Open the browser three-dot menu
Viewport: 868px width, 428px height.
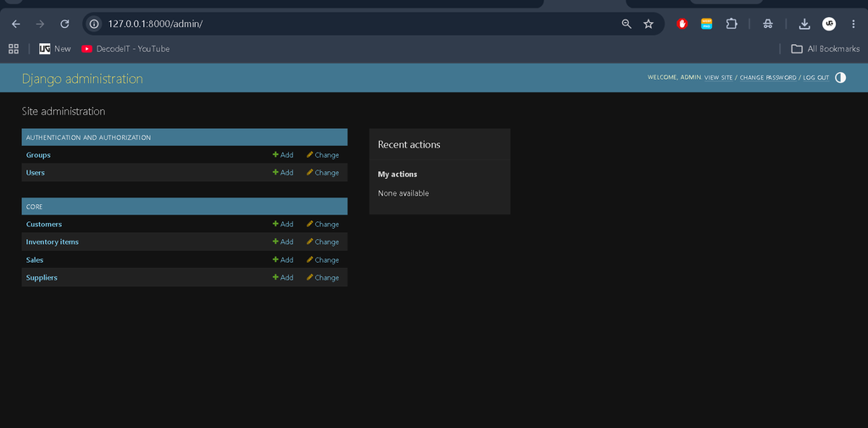coord(853,24)
